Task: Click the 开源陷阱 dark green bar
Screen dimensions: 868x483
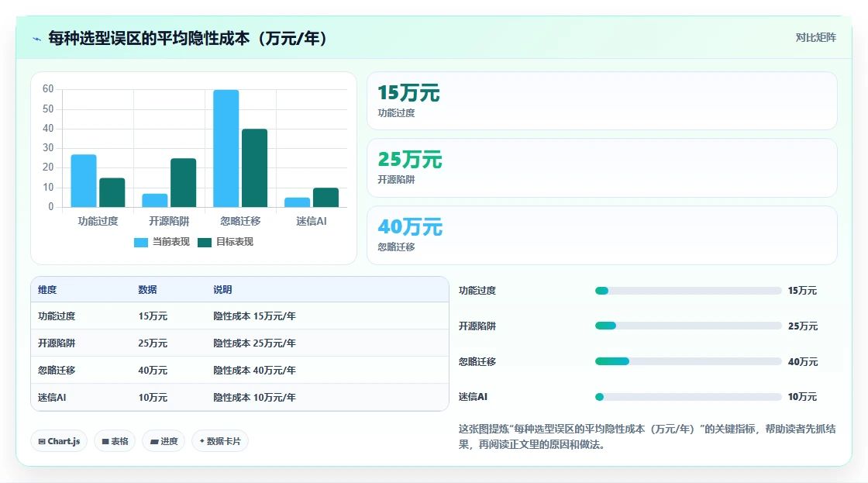Action: coord(183,183)
